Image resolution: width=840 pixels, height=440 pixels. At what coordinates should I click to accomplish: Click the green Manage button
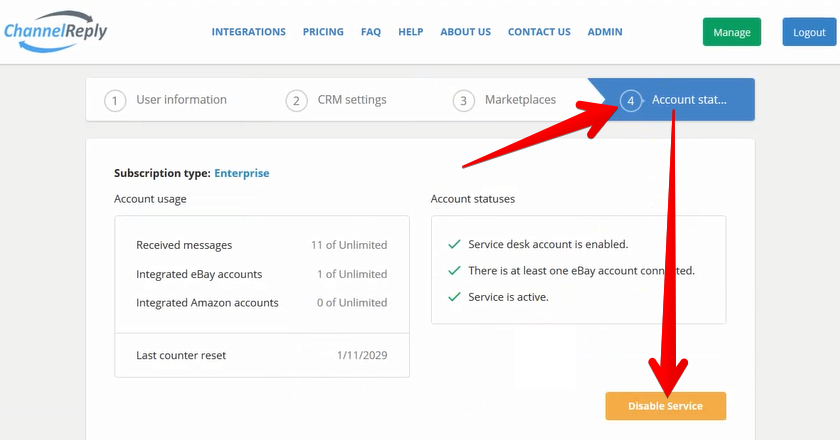coord(732,32)
